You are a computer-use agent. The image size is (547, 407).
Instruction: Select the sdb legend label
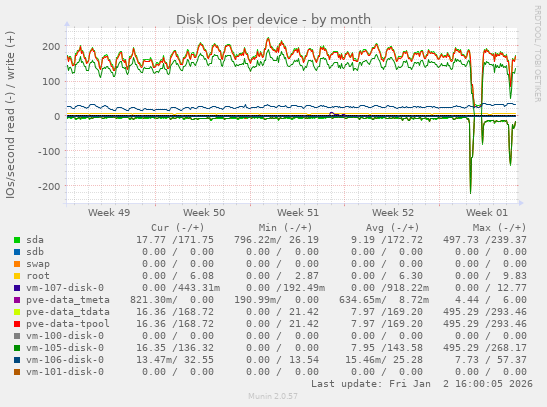(x=35, y=252)
